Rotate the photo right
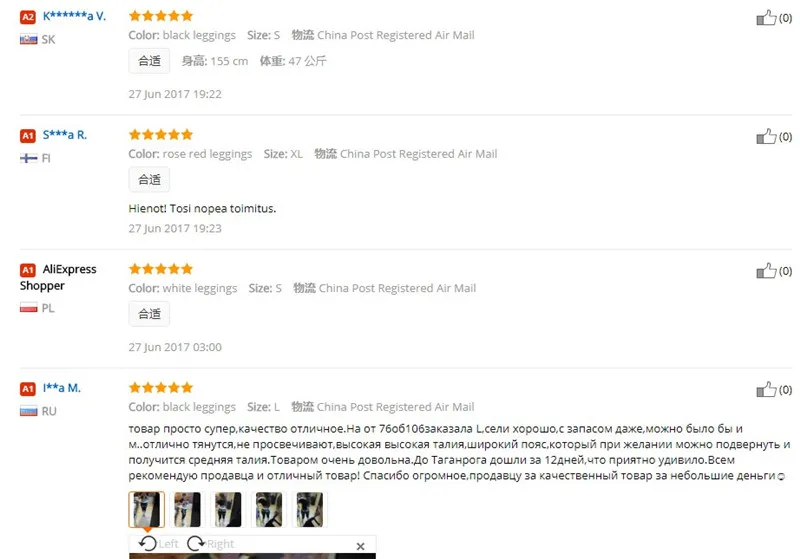 210,544
